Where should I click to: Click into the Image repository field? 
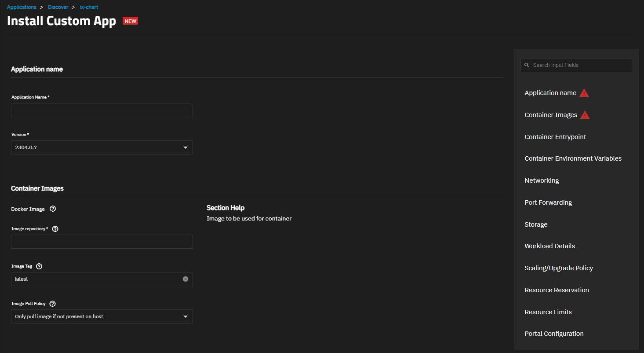[102, 242]
